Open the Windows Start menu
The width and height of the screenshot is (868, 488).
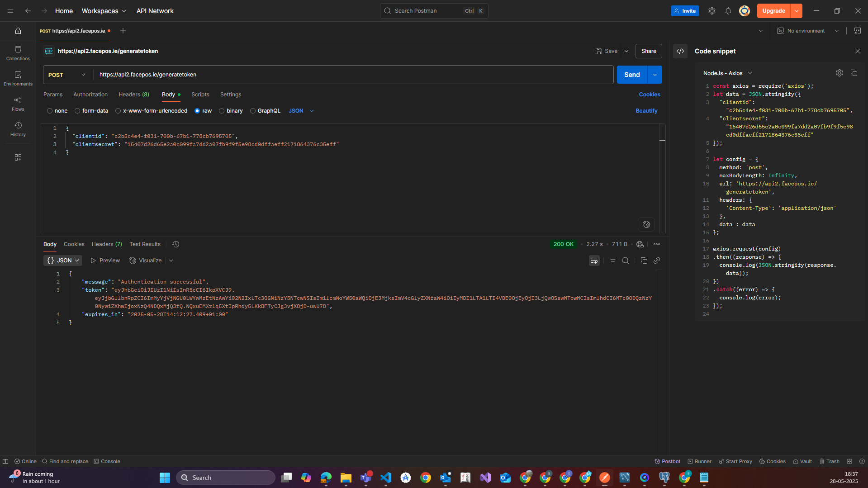pyautogui.click(x=165, y=478)
